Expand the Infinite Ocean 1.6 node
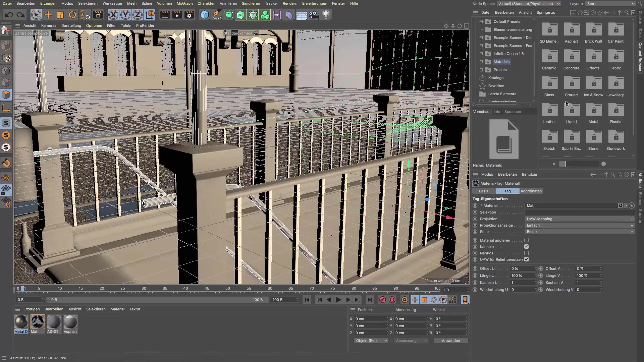The height and width of the screenshot is (362, 644). (481, 54)
